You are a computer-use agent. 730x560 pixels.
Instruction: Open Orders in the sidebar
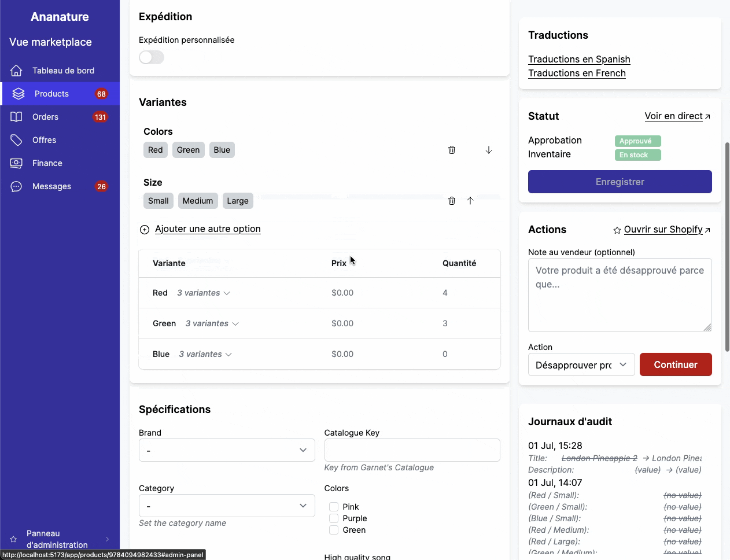coord(45,117)
